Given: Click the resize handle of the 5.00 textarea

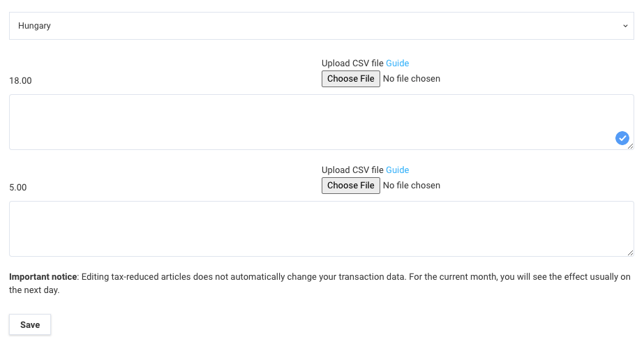Looking at the screenshot, I should [631, 253].
